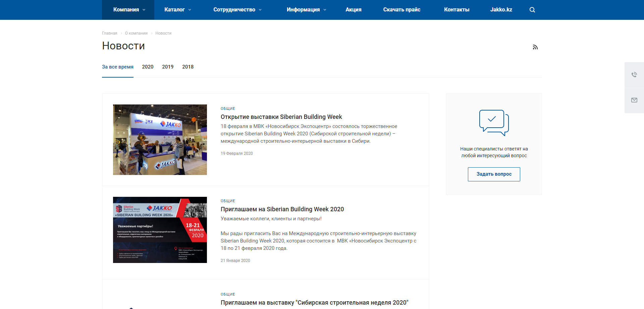The width and height of the screenshot is (644, 309).
Task: Open the RSS feed icon
Action: 535,47
